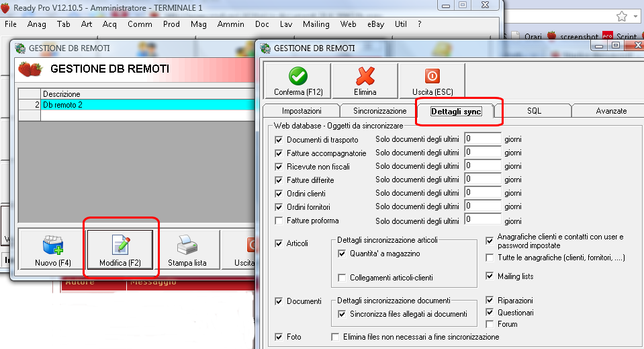Click the red X Elimina icon
The height and width of the screenshot is (349, 644).
(x=365, y=76)
